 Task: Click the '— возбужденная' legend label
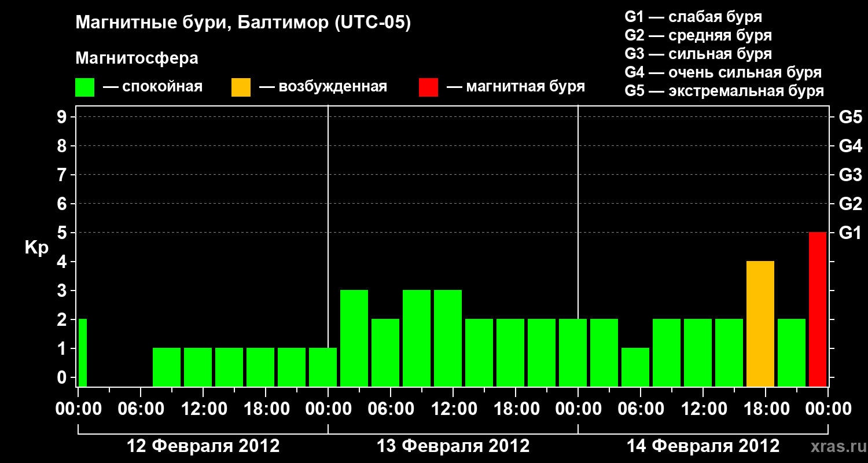click(323, 87)
